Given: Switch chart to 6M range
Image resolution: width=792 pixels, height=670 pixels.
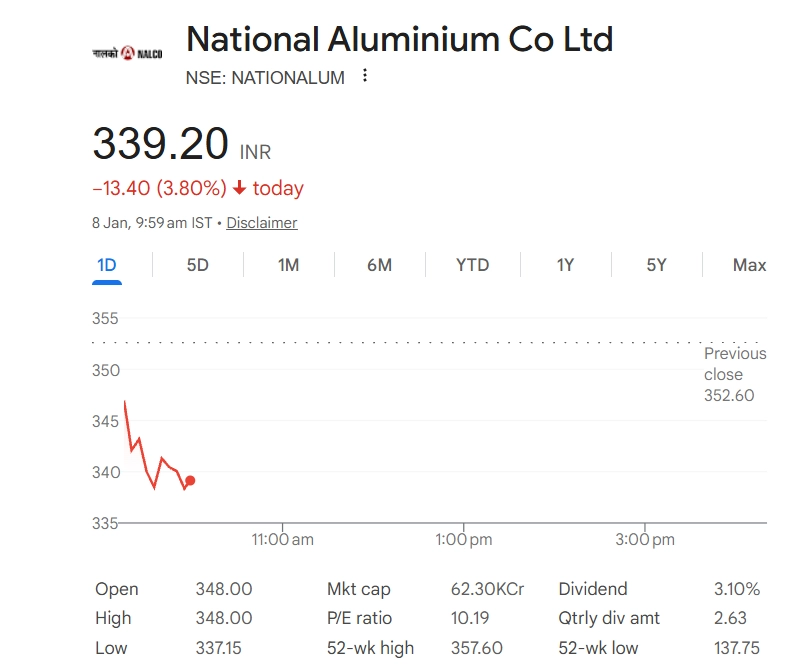Looking at the screenshot, I should click(379, 265).
